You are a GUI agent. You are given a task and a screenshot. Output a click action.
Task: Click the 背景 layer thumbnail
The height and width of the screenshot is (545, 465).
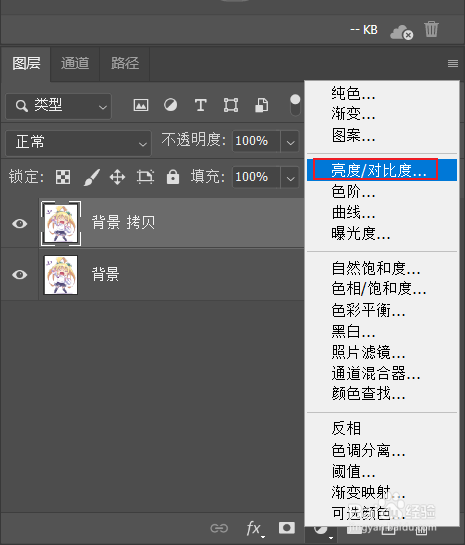[61, 275]
